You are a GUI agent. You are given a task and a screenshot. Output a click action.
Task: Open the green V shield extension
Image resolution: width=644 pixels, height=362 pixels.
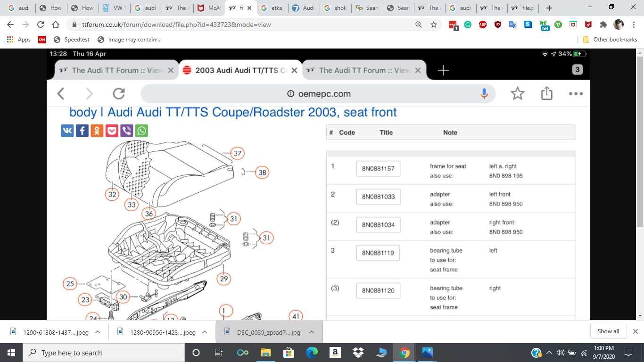click(x=558, y=25)
